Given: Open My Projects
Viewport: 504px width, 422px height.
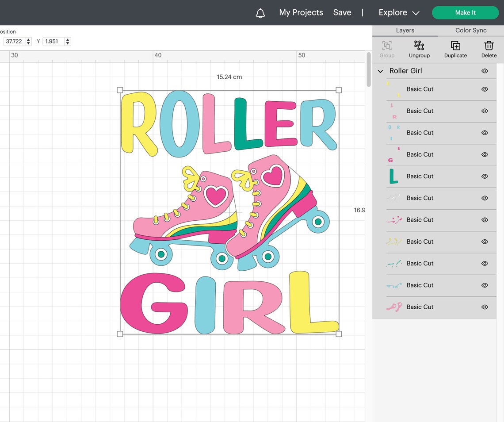Looking at the screenshot, I should 301,12.
